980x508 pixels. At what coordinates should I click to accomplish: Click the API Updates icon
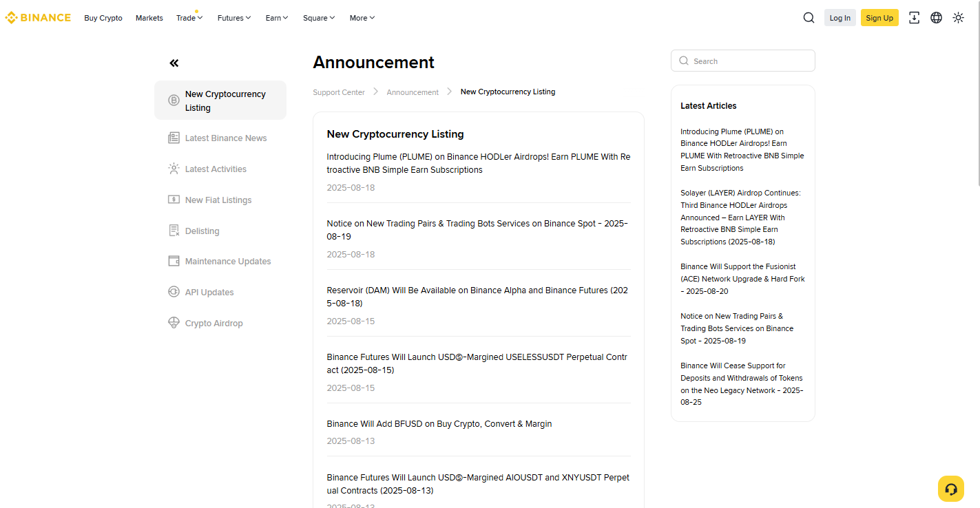click(x=174, y=292)
